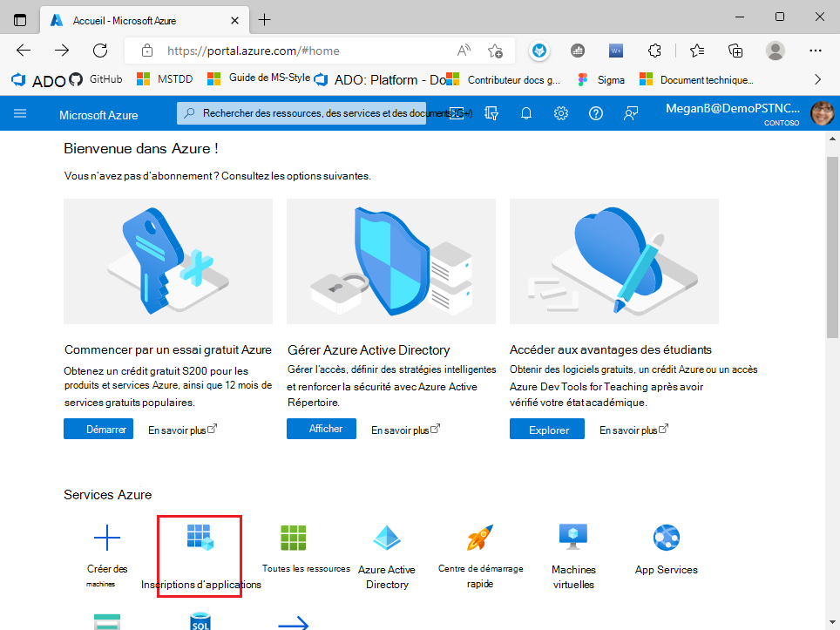Expand browser options with the ellipsis menu

pyautogui.click(x=815, y=51)
